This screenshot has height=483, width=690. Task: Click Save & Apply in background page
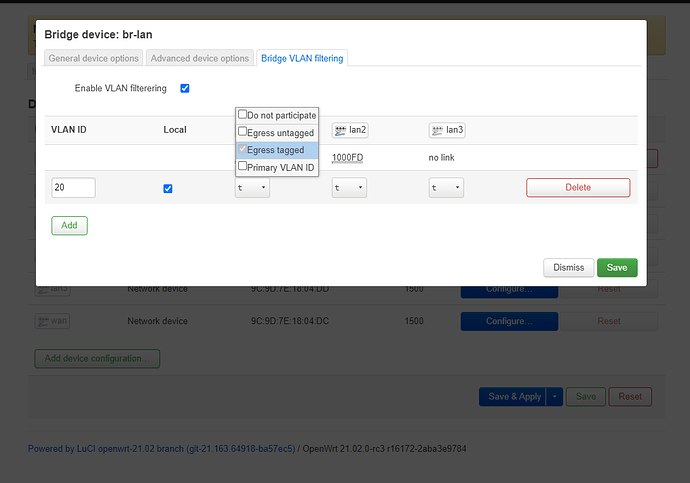pyautogui.click(x=513, y=397)
